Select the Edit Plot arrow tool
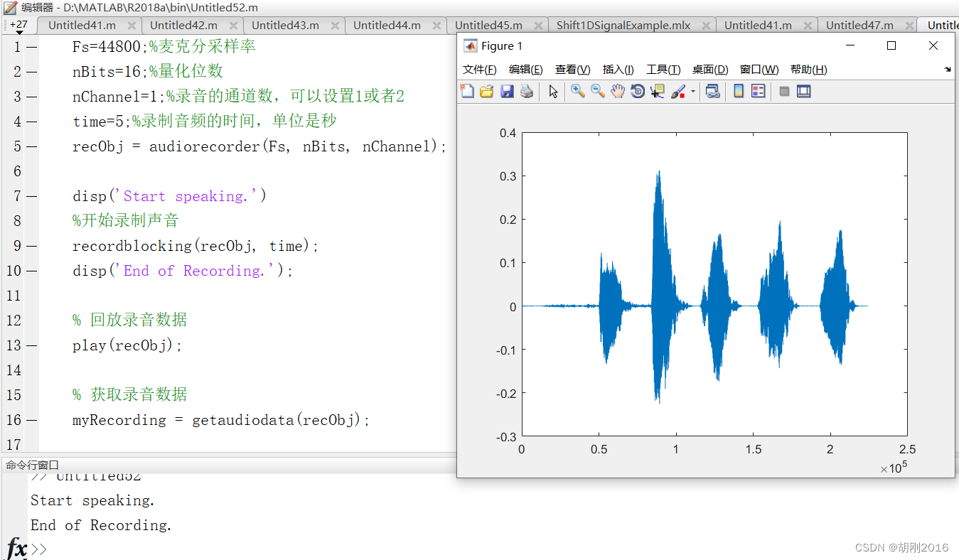The image size is (959, 560). [553, 91]
